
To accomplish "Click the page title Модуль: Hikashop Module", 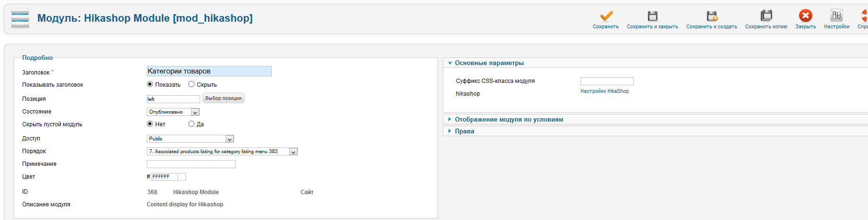I will pyautogui.click(x=145, y=18).
